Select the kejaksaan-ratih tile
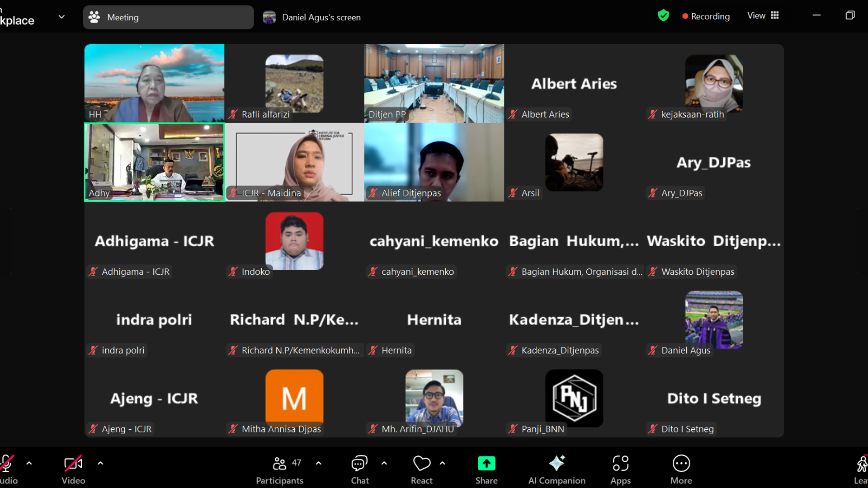 pyautogui.click(x=714, y=83)
